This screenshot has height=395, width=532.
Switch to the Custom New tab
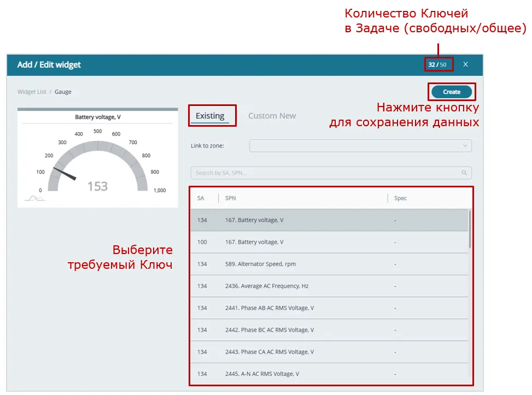coord(272,115)
